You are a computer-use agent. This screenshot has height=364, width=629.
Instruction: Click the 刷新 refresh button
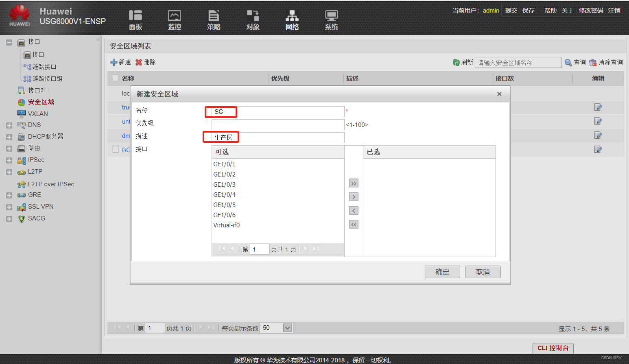[x=463, y=62]
